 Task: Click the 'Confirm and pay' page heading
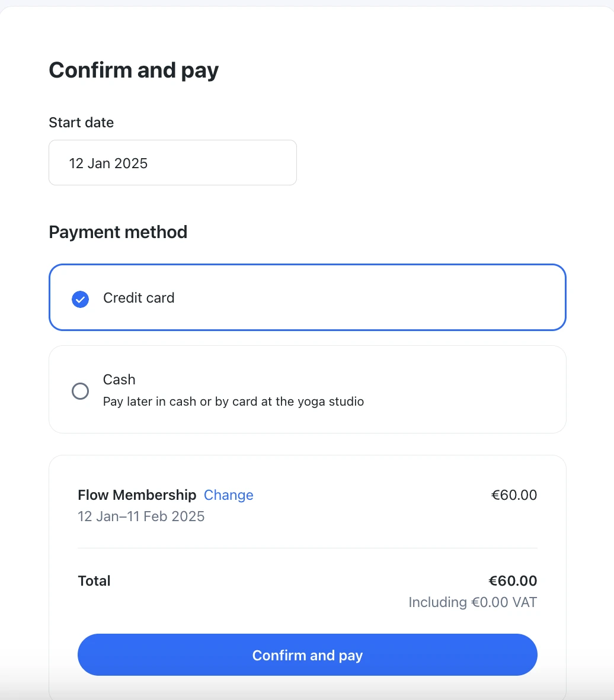tap(133, 70)
